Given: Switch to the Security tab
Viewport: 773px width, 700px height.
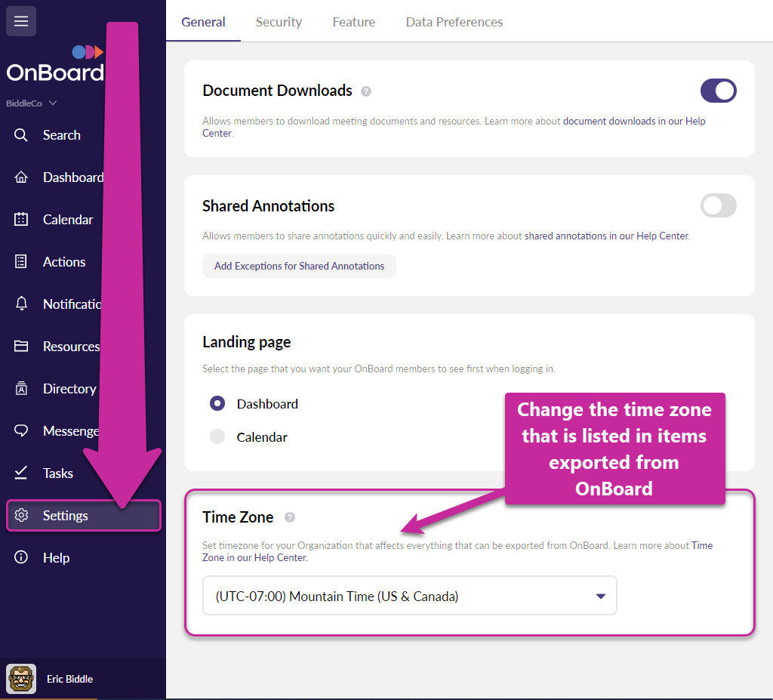Looking at the screenshot, I should click(x=279, y=22).
